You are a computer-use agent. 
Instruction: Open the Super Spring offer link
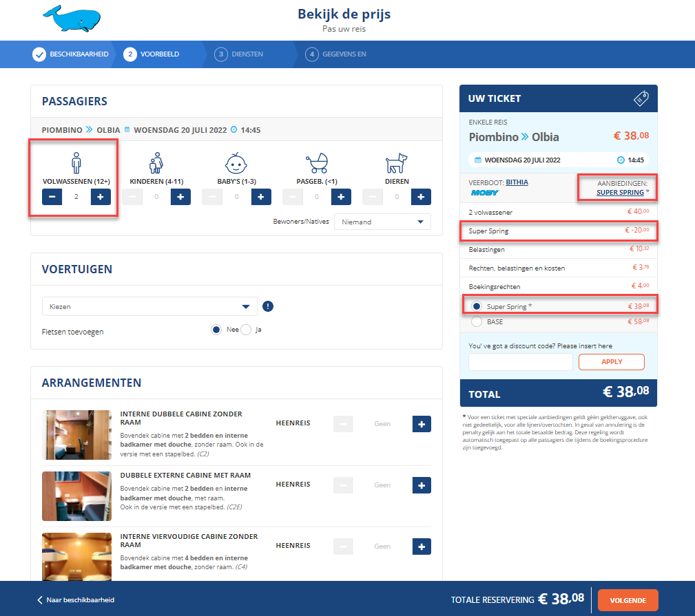[x=620, y=192]
